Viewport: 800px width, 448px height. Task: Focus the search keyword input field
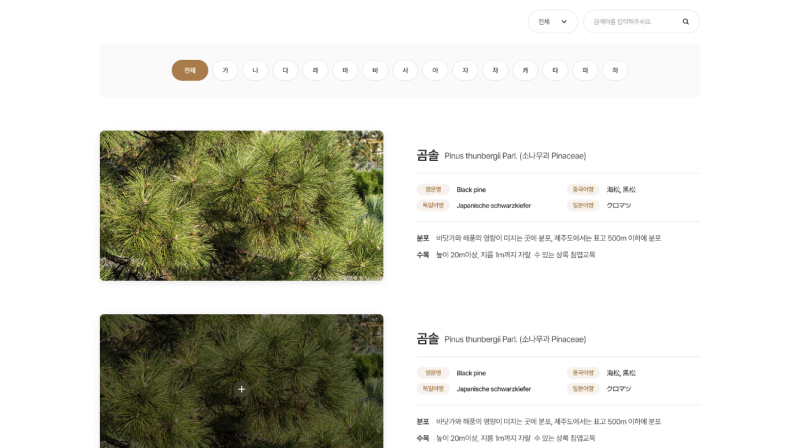click(x=632, y=21)
